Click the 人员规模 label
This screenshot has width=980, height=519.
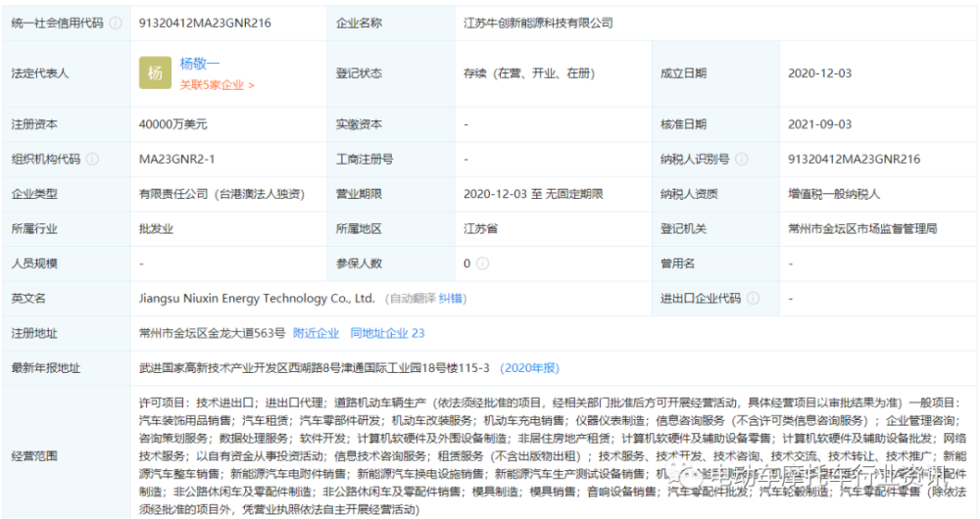pyautogui.click(x=34, y=263)
